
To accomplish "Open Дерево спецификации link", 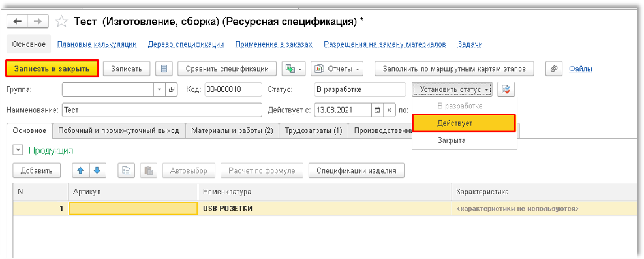I will (186, 44).
